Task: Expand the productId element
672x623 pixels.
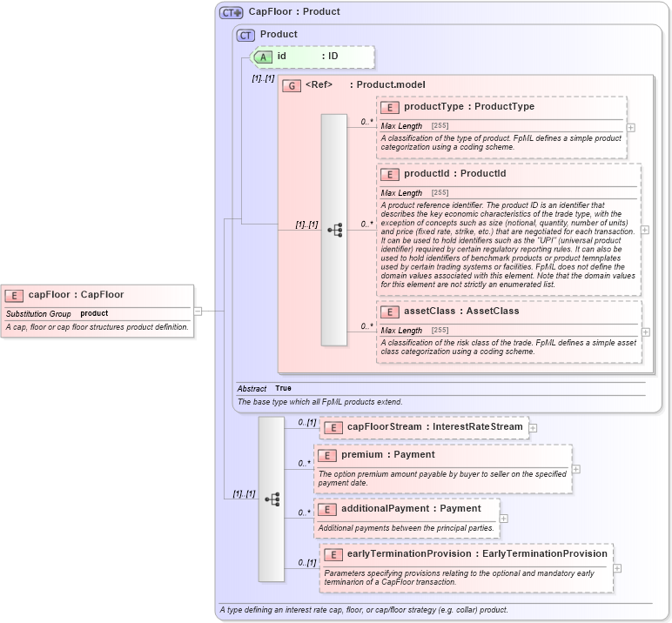Action: click(x=644, y=230)
